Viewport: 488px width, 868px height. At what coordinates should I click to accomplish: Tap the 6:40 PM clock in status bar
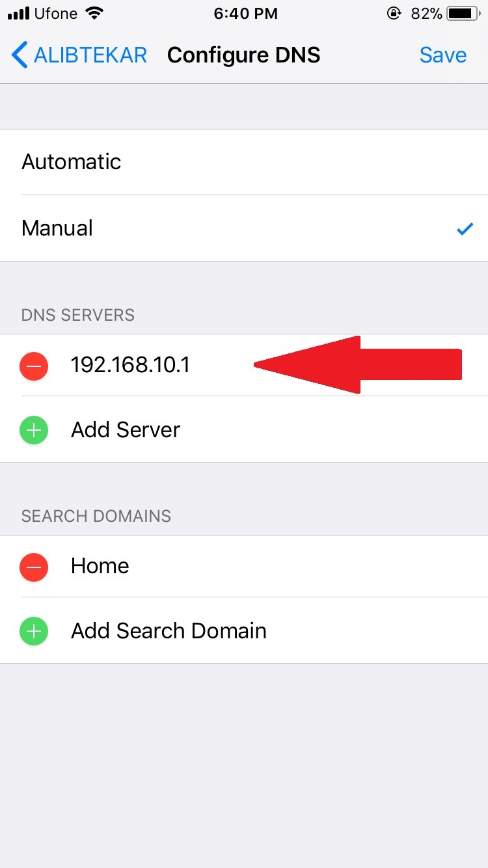click(245, 14)
